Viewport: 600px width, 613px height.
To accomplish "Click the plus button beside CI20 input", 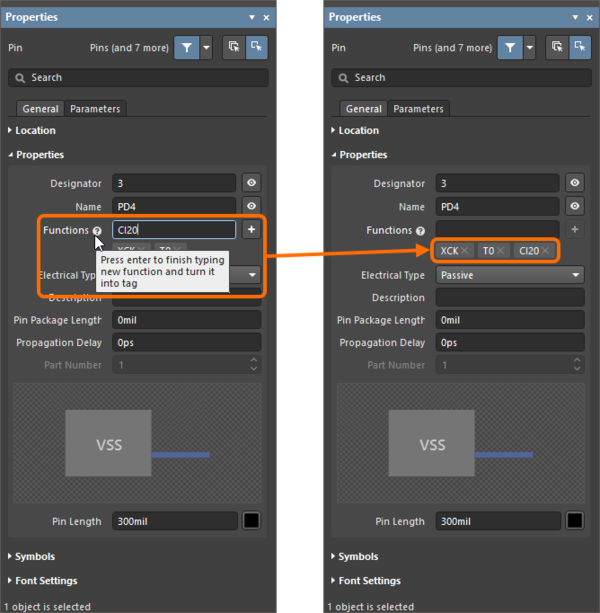I will pyautogui.click(x=251, y=230).
